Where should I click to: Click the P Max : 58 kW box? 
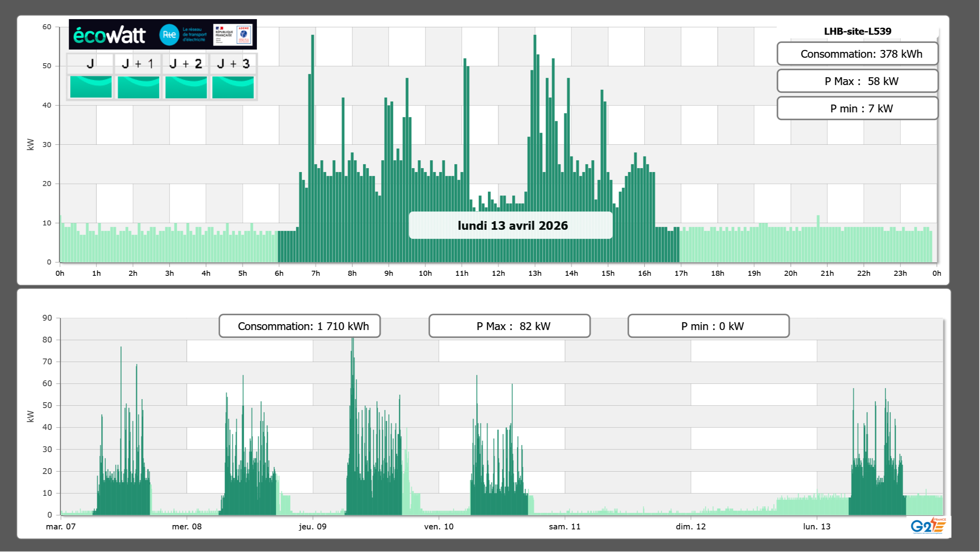tap(857, 81)
